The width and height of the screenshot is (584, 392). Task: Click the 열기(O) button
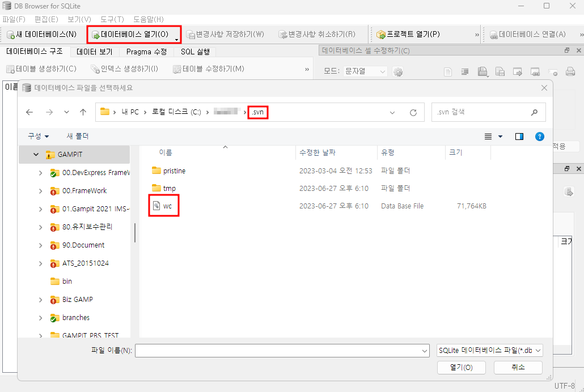461,368
